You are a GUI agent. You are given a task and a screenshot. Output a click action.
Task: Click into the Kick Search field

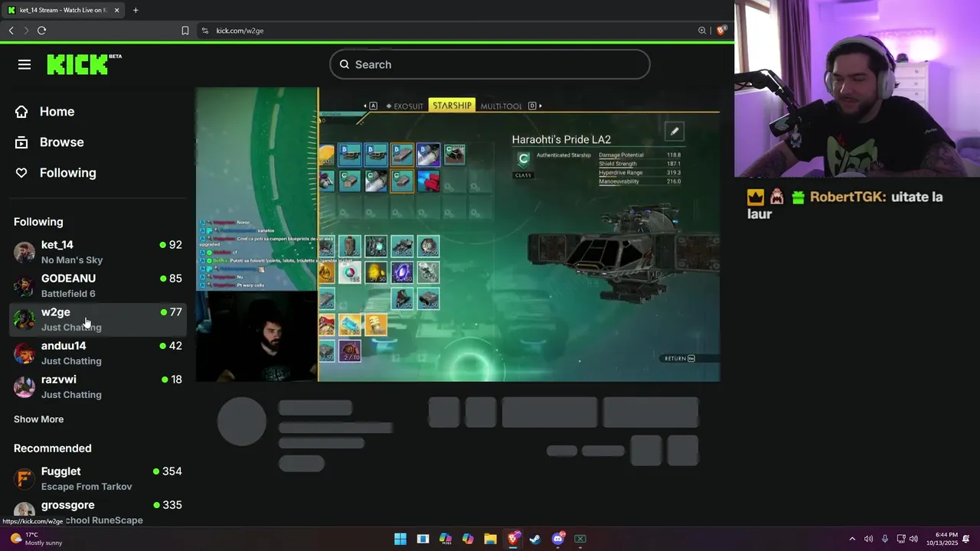pos(490,64)
